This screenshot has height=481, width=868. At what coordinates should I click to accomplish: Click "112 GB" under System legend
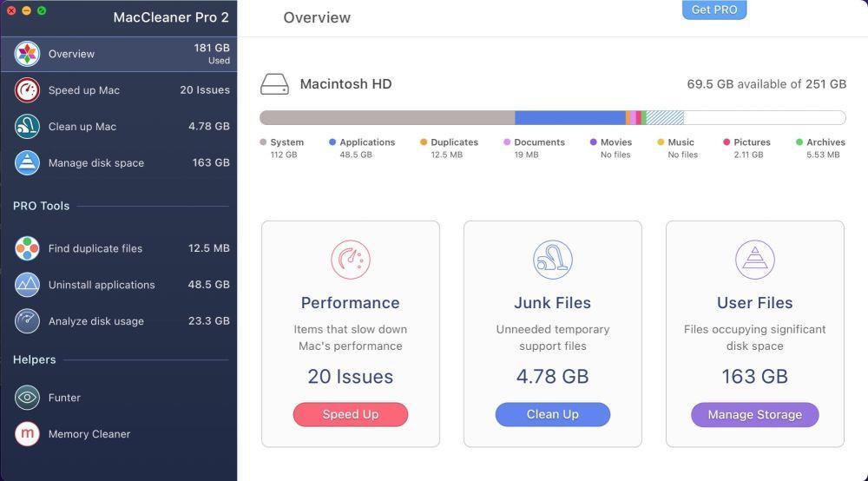[284, 155]
